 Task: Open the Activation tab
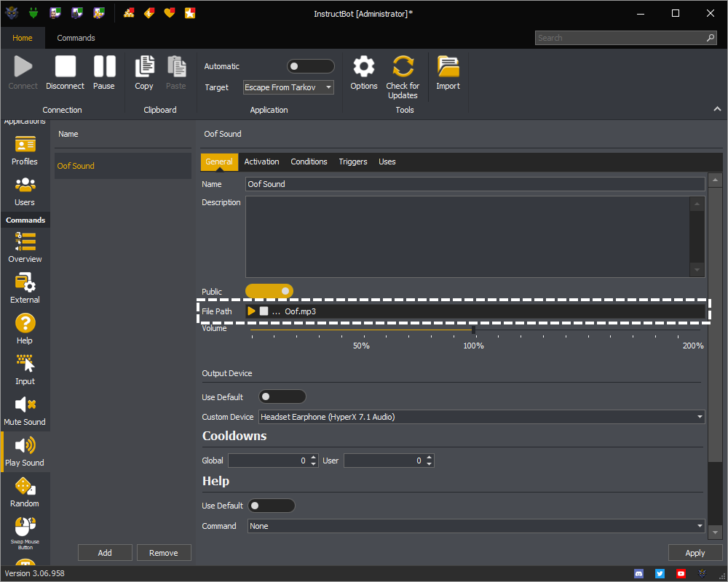point(261,162)
